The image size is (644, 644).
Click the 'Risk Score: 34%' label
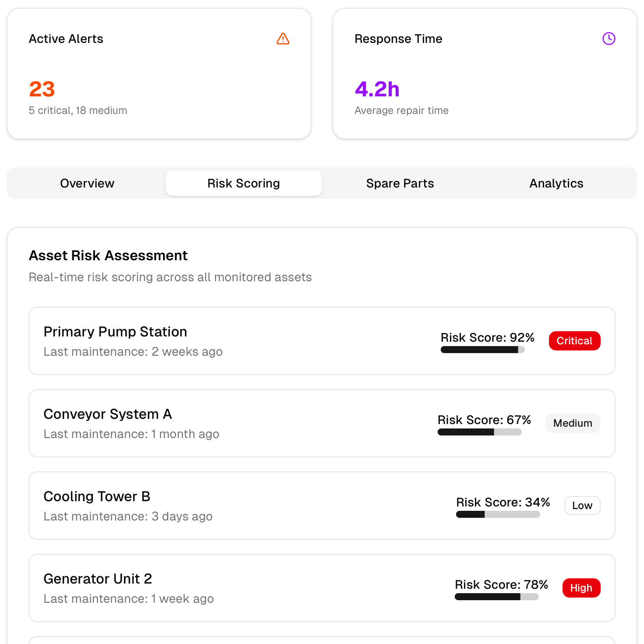click(x=503, y=502)
